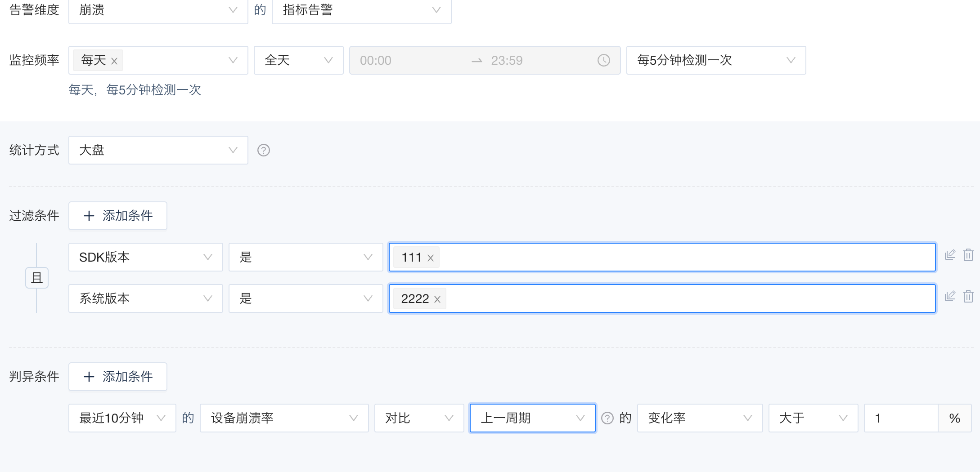Click help icon next to 统计方式 dropdown

coord(263,150)
